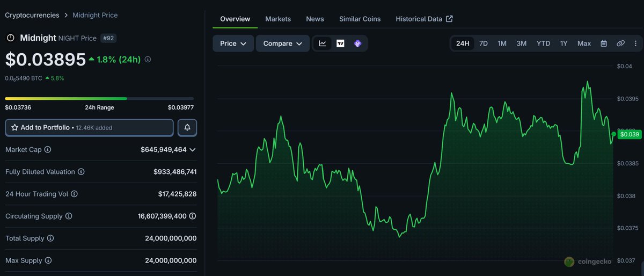The width and height of the screenshot is (644, 276).
Task: Switch to TradingView chart icon
Action: [340, 43]
